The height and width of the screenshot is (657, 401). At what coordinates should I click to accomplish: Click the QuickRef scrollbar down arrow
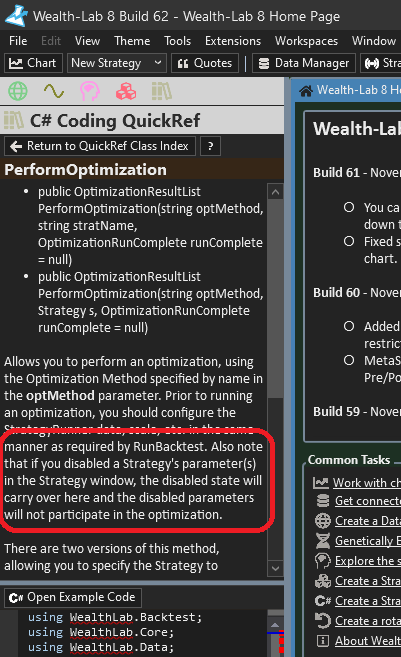click(x=275, y=569)
